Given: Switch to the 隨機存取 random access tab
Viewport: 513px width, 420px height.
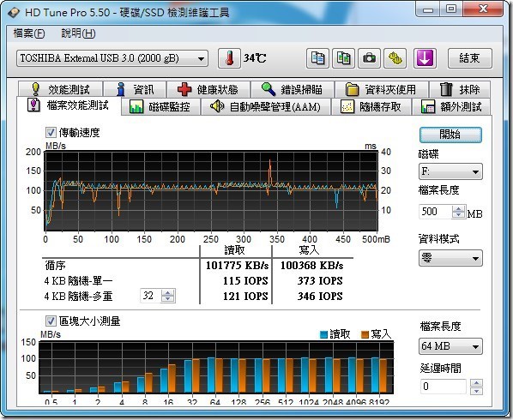Looking at the screenshot, I should pos(371,107).
